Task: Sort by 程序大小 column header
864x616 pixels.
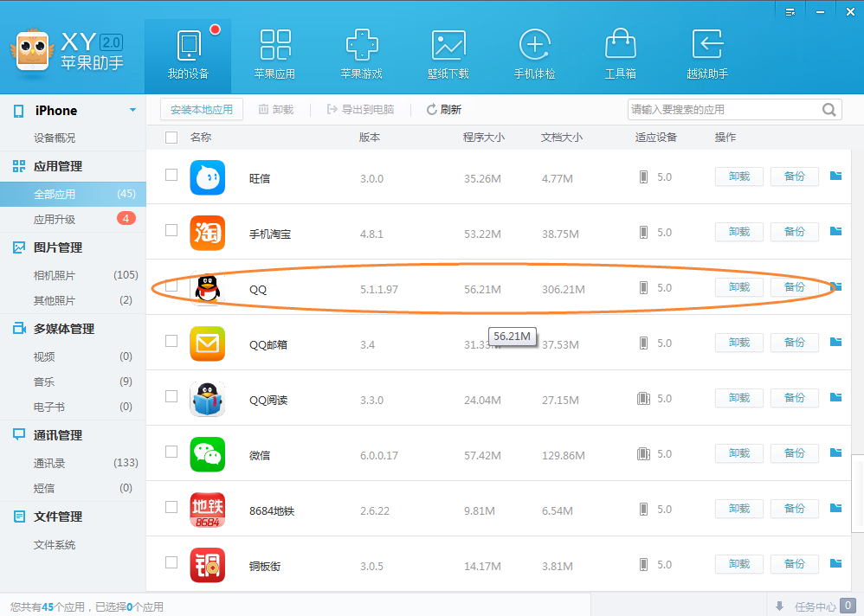Action: [483, 138]
